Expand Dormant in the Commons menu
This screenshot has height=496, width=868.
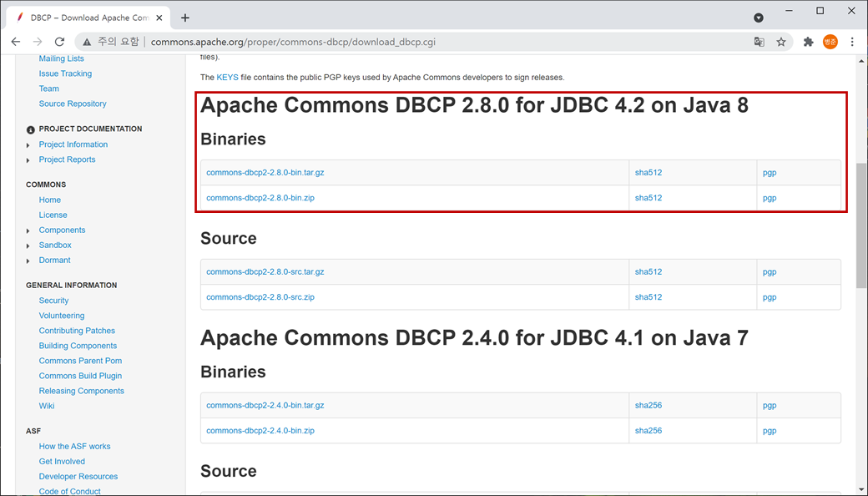(28, 261)
